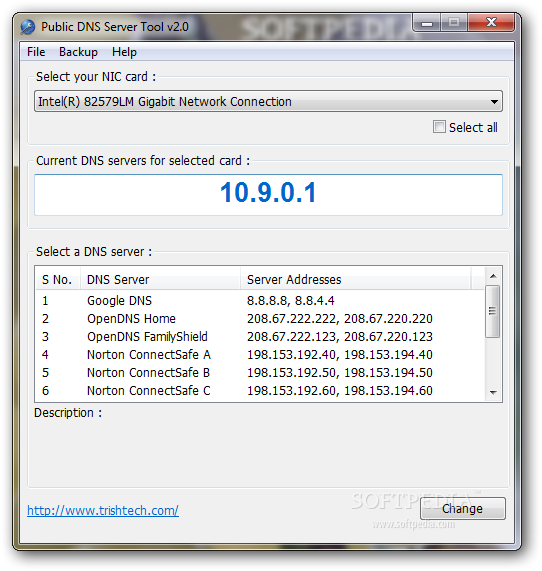Click the S No. column header
The height and width of the screenshot is (571, 542).
(x=58, y=280)
